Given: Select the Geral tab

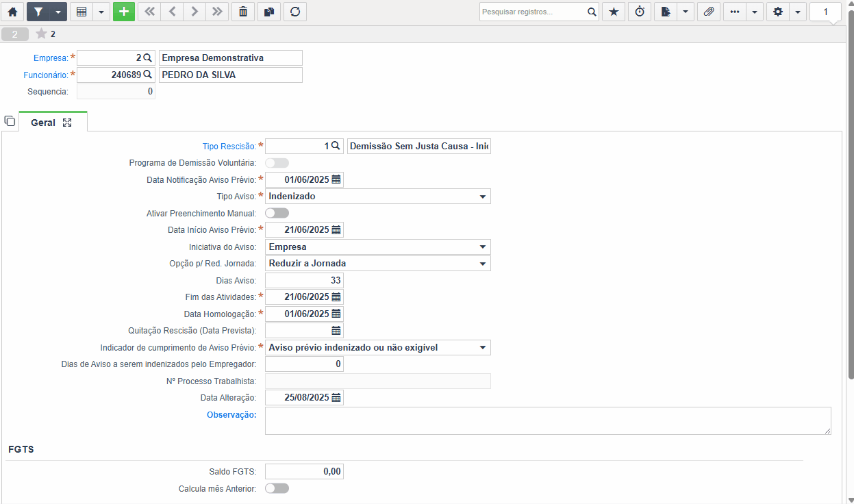Looking at the screenshot, I should coord(43,123).
